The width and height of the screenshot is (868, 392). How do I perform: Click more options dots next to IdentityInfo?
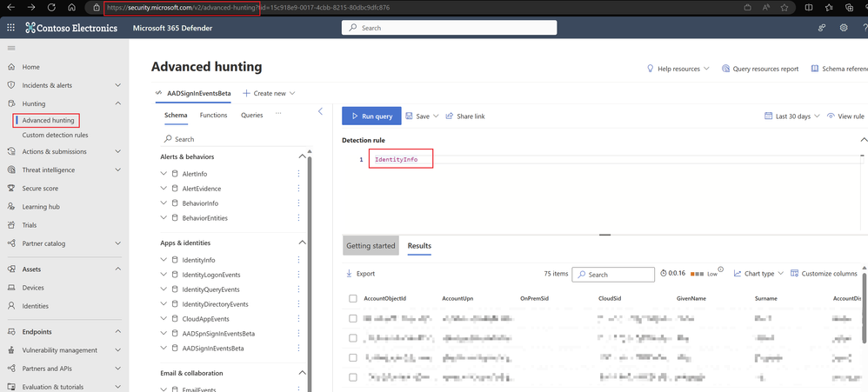coord(299,260)
